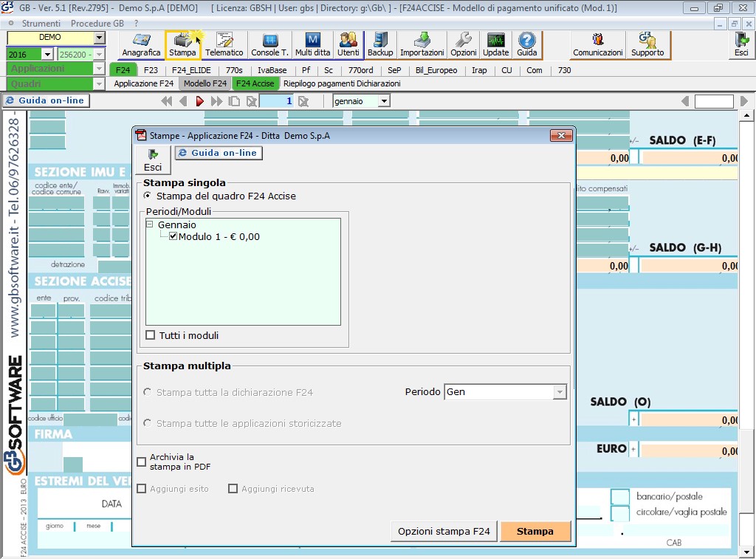The image size is (756, 559).
Task: Open the 2016 year dropdown
Action: click(47, 55)
